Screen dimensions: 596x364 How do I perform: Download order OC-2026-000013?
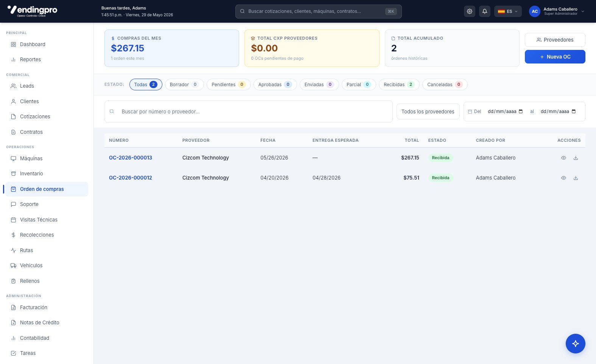pos(576,158)
